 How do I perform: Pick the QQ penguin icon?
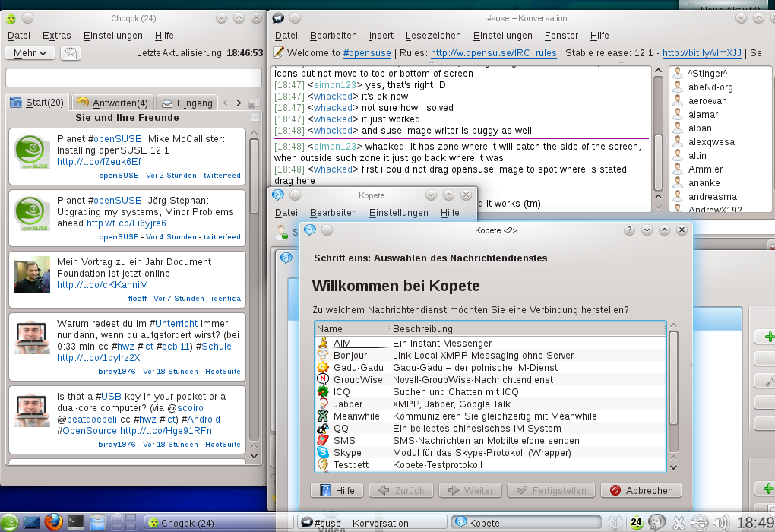click(323, 428)
